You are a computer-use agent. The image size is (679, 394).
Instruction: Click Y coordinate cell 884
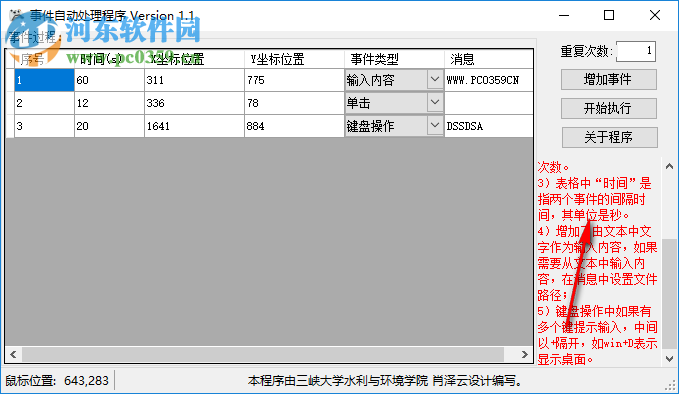pyautogui.click(x=294, y=126)
